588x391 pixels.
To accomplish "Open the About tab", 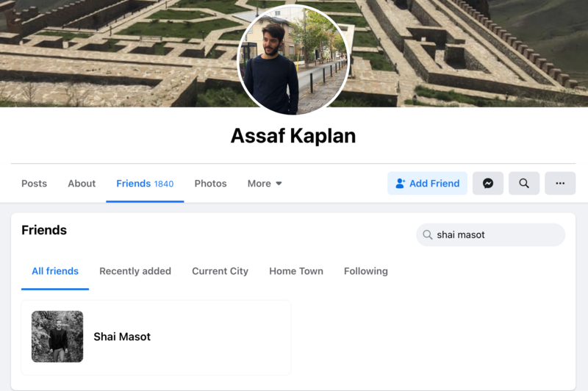I will click(x=82, y=184).
